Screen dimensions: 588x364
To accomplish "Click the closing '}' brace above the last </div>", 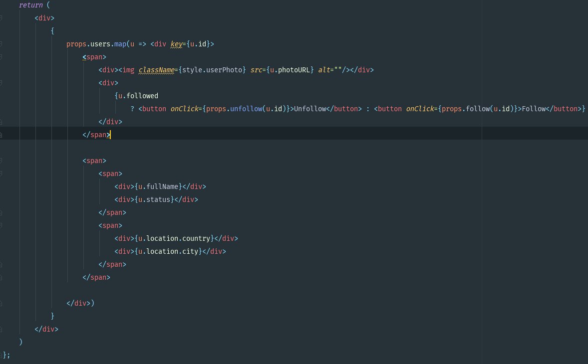I will pos(52,316).
